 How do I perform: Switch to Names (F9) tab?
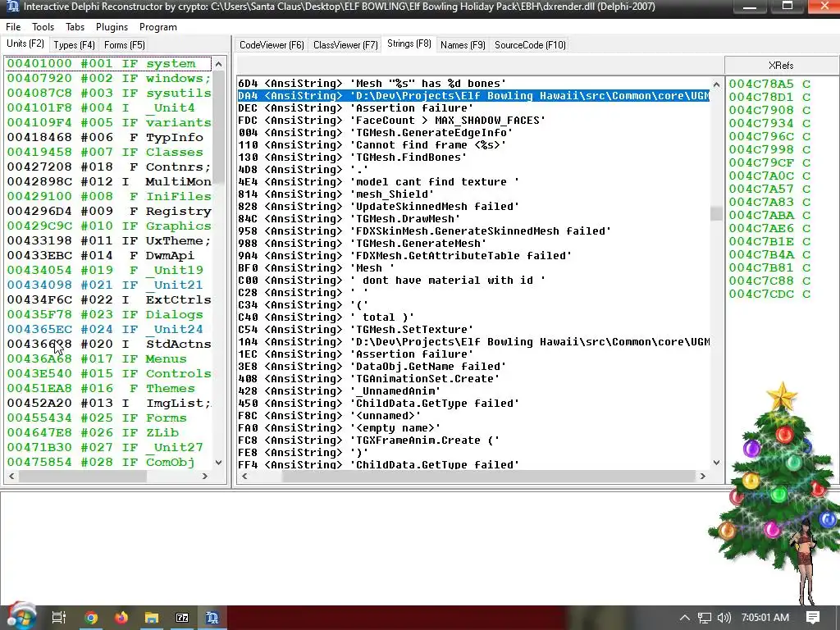tap(463, 45)
